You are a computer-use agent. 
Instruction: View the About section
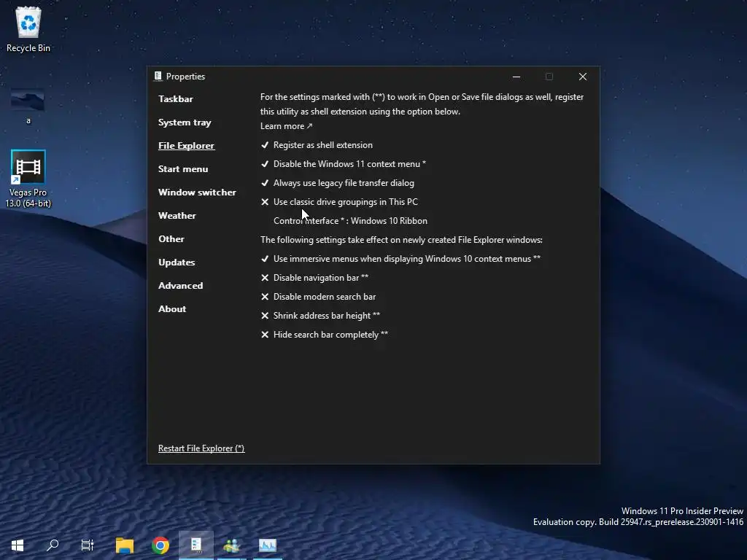pos(172,309)
